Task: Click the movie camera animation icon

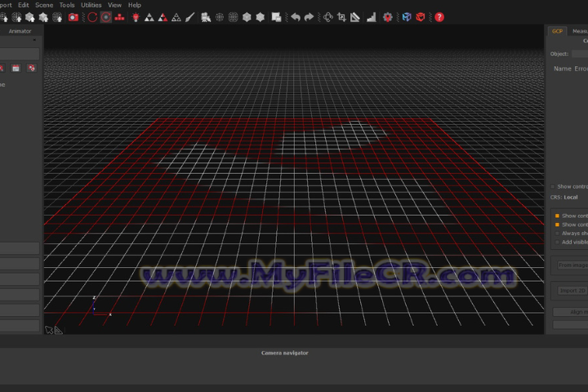Action: pos(206,17)
